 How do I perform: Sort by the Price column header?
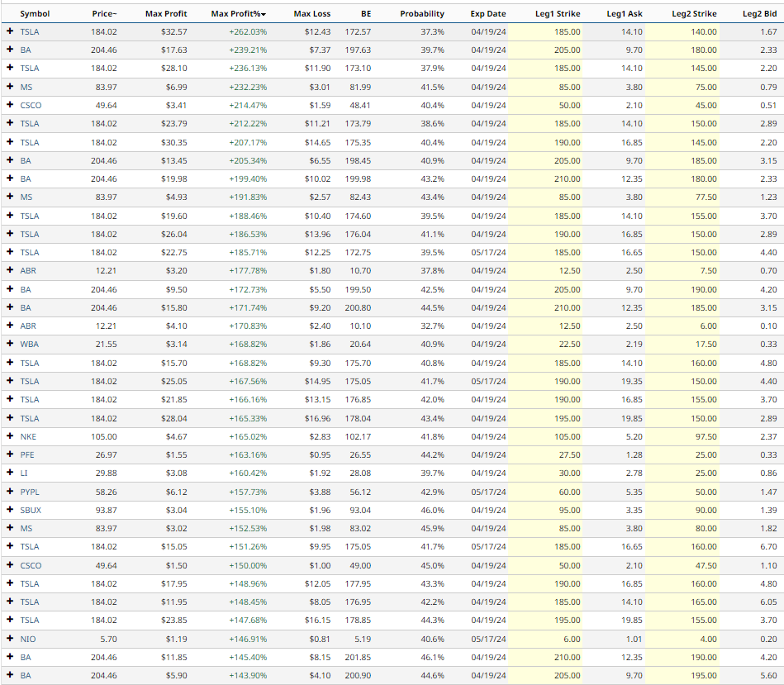(104, 13)
